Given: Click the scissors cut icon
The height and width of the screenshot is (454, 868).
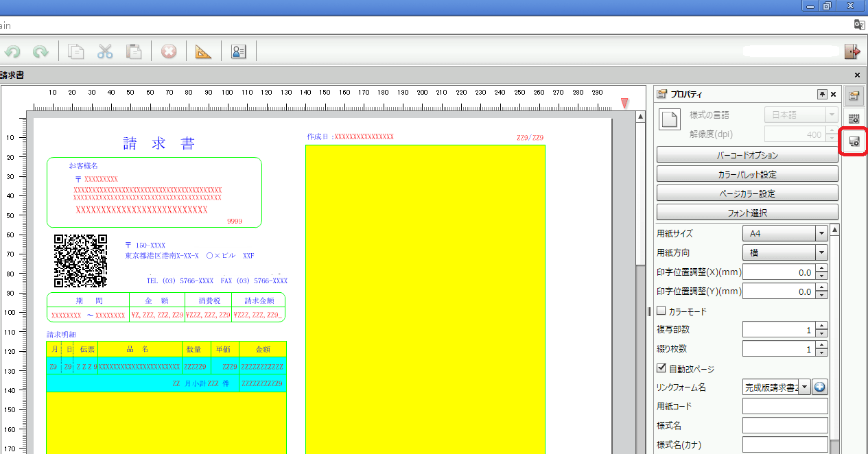Looking at the screenshot, I should 105,51.
